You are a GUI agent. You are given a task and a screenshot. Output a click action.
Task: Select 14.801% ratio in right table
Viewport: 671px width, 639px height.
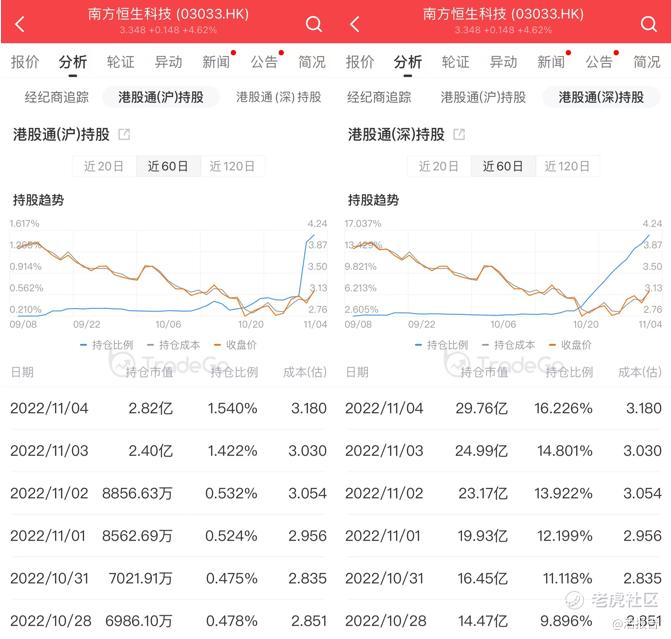coord(565,451)
